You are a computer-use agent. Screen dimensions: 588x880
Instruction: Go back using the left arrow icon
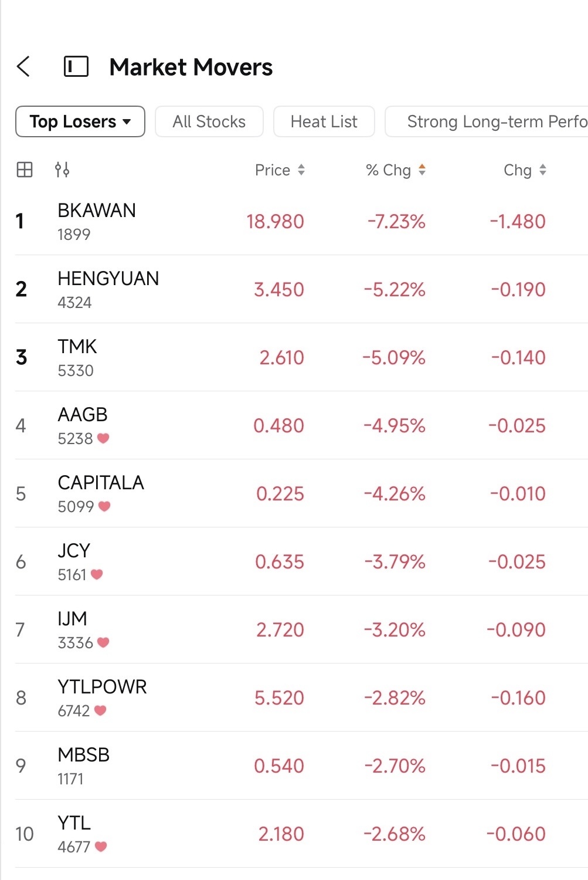tap(23, 67)
